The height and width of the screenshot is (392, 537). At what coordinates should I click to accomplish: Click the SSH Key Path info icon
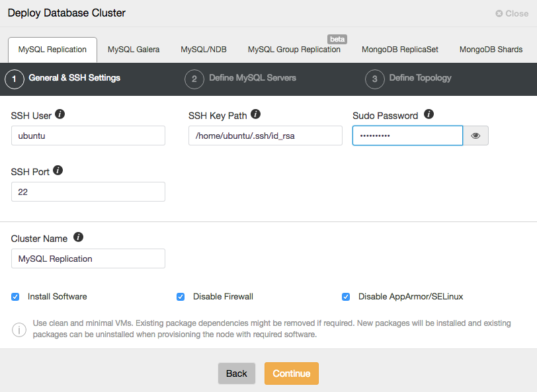(255, 114)
